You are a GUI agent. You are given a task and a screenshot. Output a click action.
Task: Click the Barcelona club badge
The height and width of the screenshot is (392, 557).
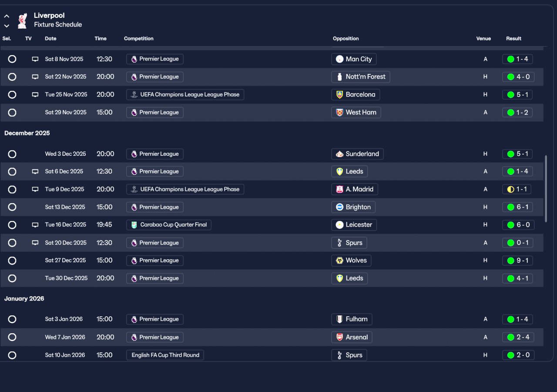(x=340, y=94)
